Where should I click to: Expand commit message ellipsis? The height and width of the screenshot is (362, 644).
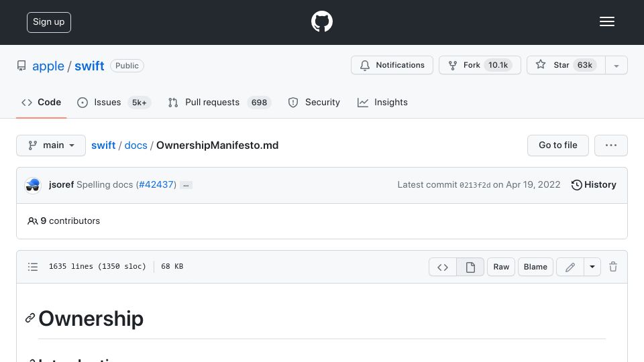click(x=186, y=186)
